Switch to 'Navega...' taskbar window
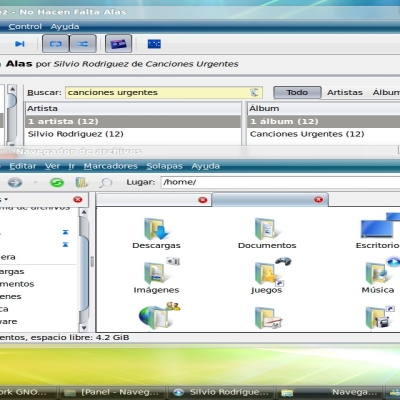Image resolution: width=400 pixels, height=400 pixels. tap(330, 392)
